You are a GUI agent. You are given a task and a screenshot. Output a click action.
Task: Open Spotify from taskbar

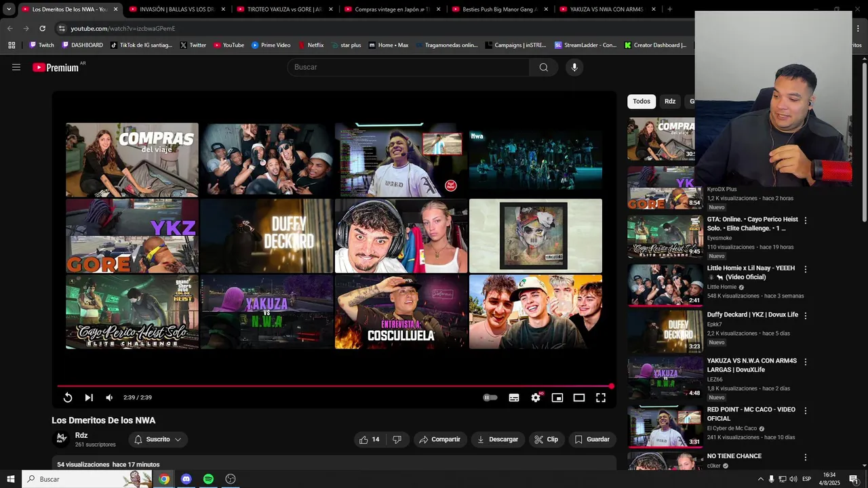coord(208,479)
